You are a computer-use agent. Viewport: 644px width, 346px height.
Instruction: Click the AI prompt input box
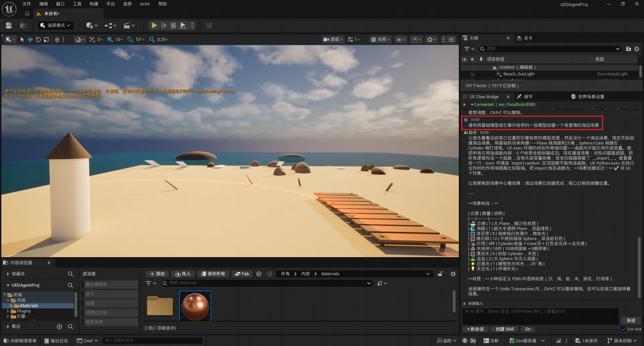pos(540,316)
